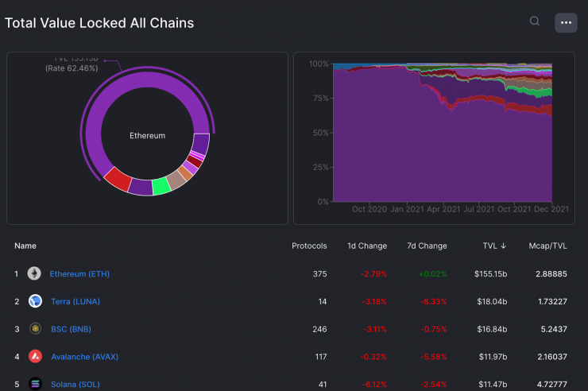Open the Terra (LUNA) chain link
The image size is (588, 391).
(x=75, y=301)
